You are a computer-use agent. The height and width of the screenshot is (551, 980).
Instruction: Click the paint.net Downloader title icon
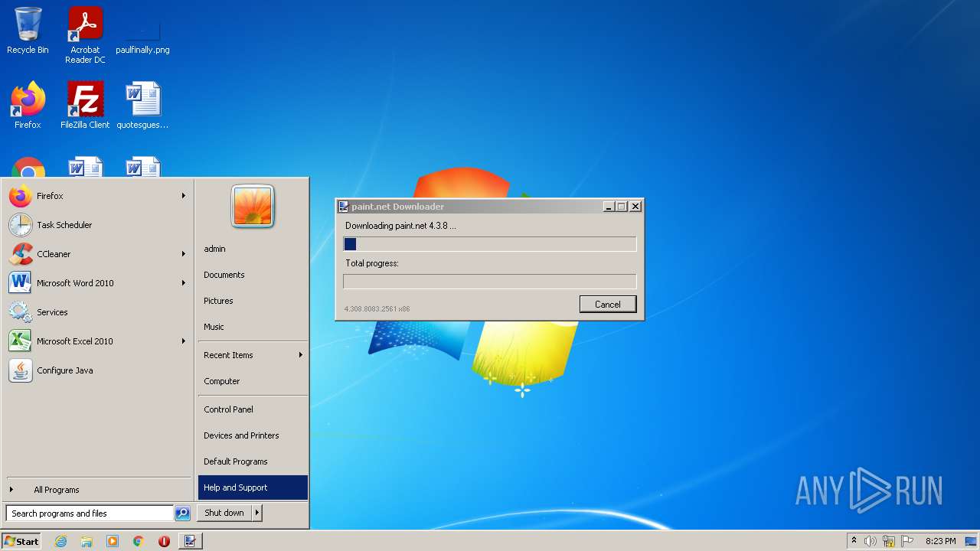344,207
